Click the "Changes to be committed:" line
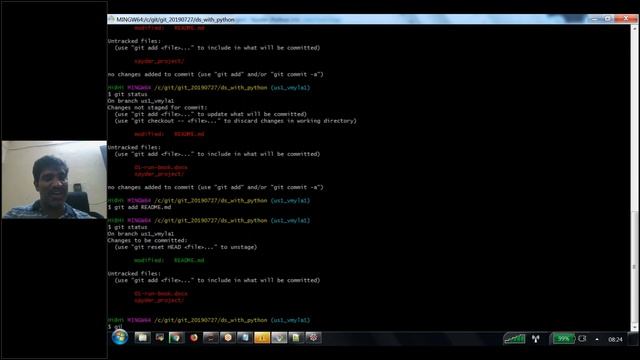This screenshot has width=640, height=360. pyautogui.click(x=147, y=240)
